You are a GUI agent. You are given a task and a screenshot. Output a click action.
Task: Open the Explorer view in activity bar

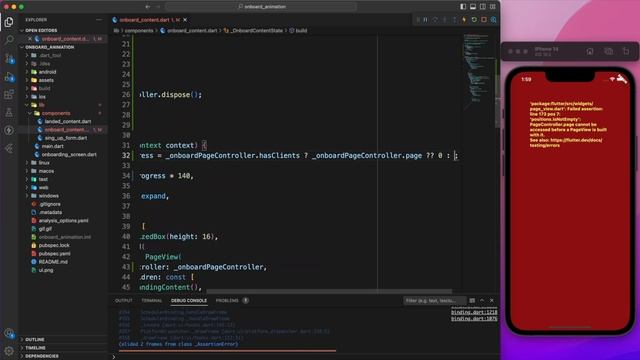pyautogui.click(x=9, y=22)
